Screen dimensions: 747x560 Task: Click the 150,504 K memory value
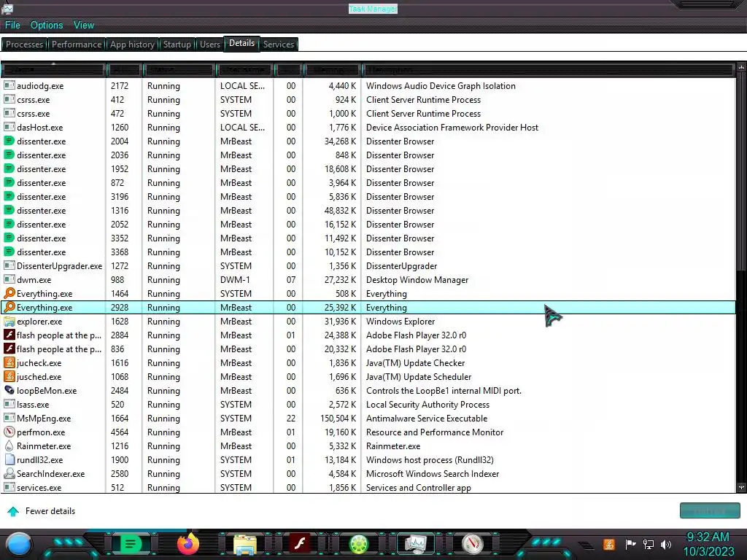(338, 418)
